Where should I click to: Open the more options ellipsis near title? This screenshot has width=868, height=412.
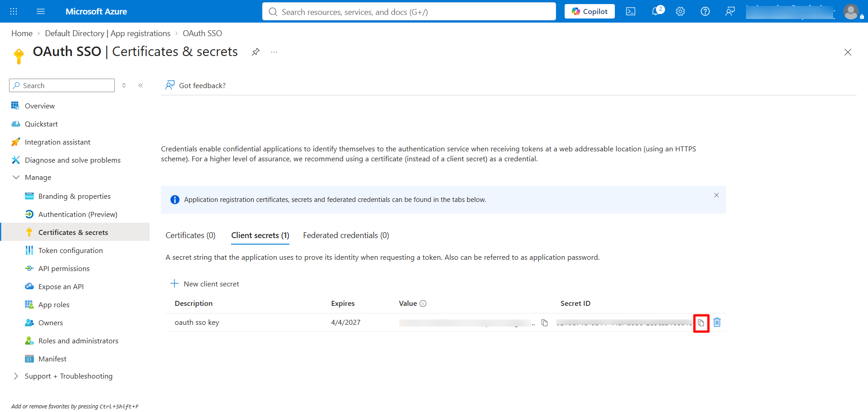(274, 52)
